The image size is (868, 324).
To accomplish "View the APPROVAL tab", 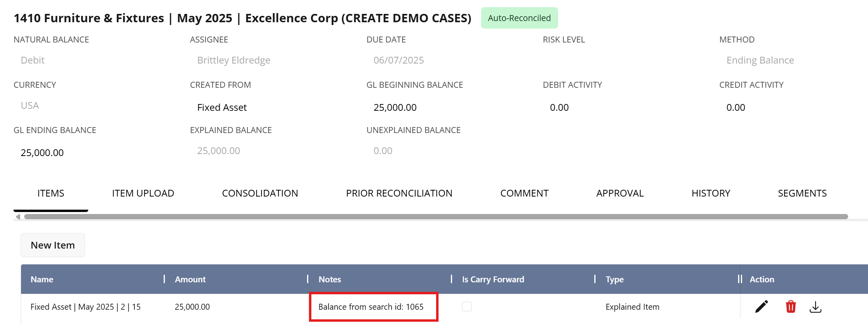I will point(620,193).
